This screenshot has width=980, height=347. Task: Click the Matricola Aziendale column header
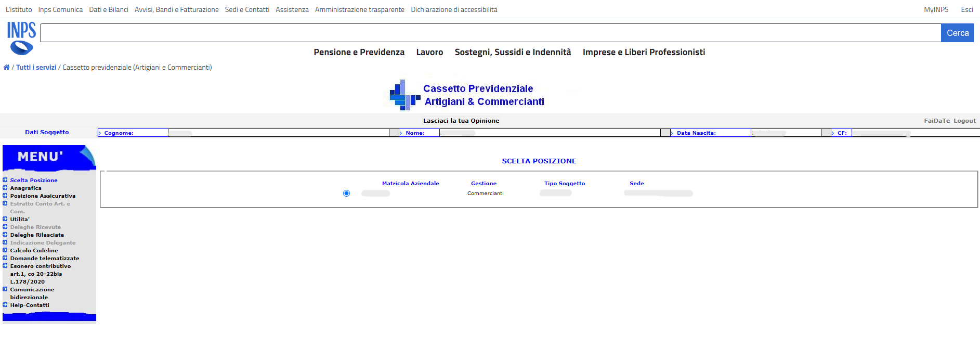411,183
